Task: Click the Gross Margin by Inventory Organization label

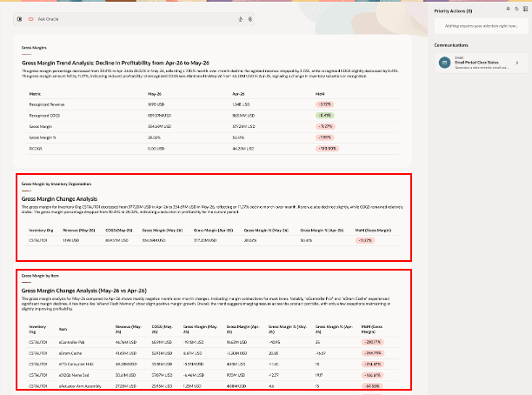Action: click(57, 184)
